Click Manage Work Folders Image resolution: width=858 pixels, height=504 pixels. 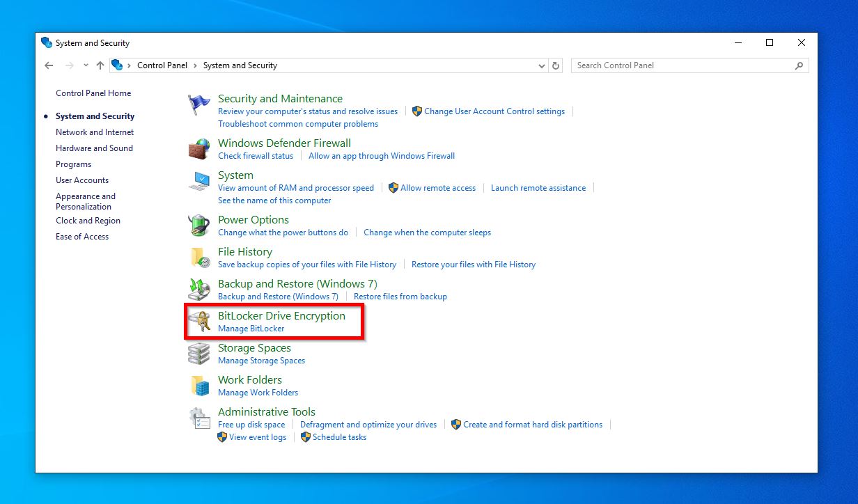[258, 393]
